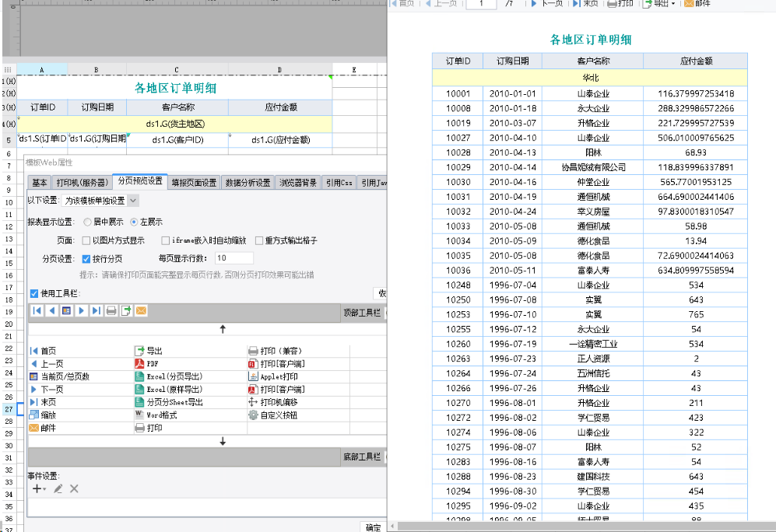Select 邮件 widget item in list
Image resolution: width=776 pixels, height=532 pixels.
(43, 428)
